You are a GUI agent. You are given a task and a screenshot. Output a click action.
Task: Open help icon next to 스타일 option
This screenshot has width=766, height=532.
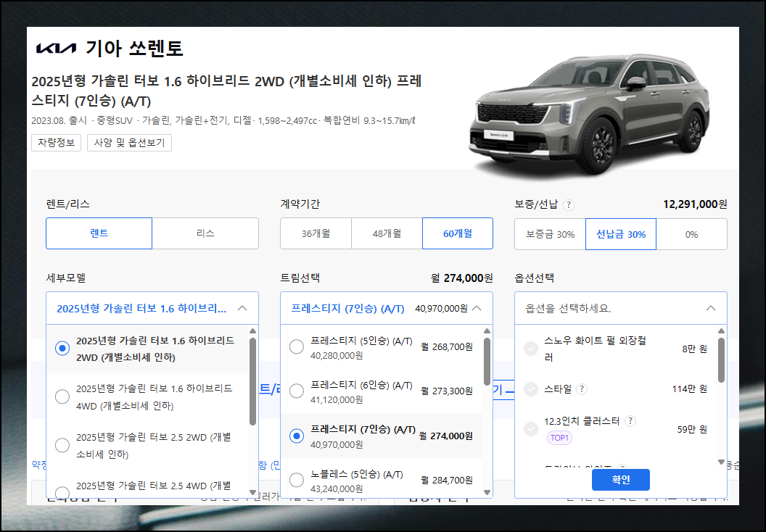[581, 389]
